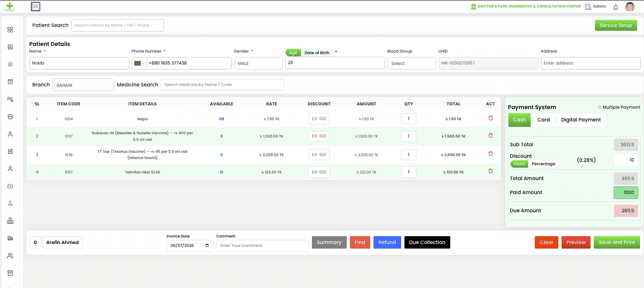Click the Telmitan Max quantity field
The height and width of the screenshot is (288, 644).
pyautogui.click(x=408, y=172)
